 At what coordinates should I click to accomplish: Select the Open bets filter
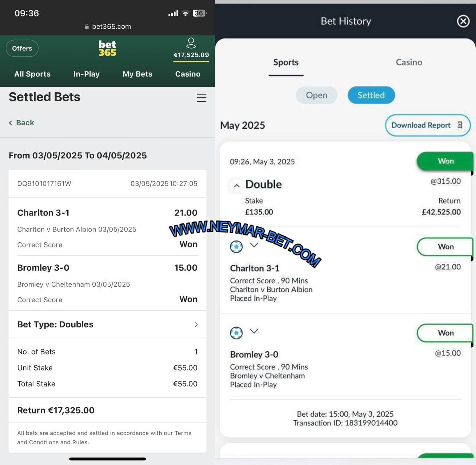click(316, 95)
